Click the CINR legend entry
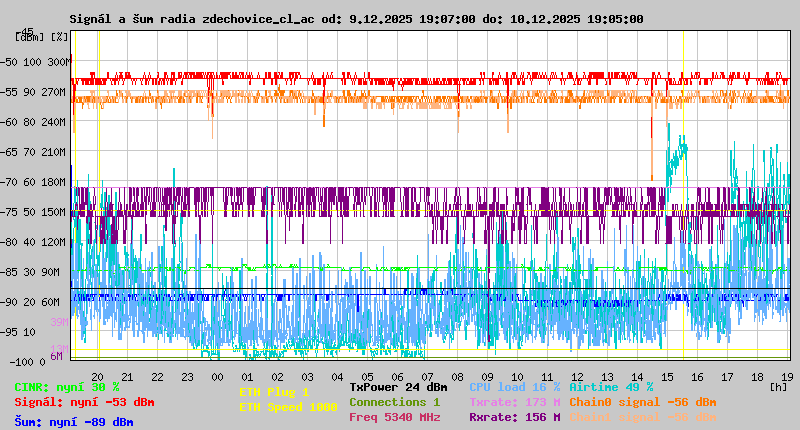 66,387
